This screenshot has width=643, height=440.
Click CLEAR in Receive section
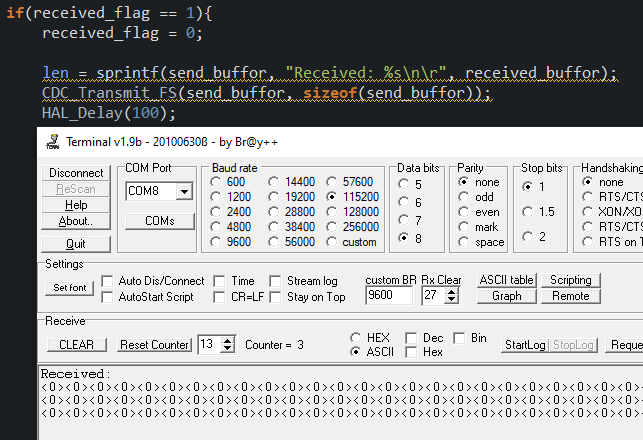point(77,345)
